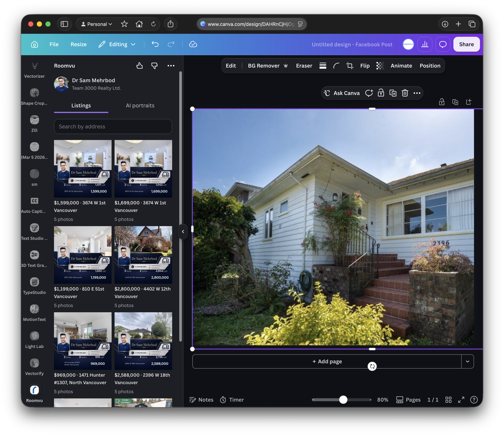
Task: Click Edit in the image toolbar
Action: pos(231,66)
